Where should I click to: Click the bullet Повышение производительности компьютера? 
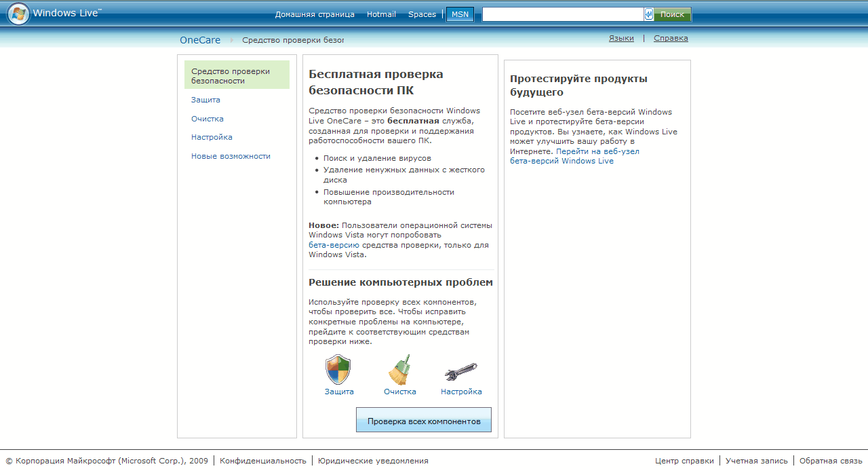[x=389, y=197]
